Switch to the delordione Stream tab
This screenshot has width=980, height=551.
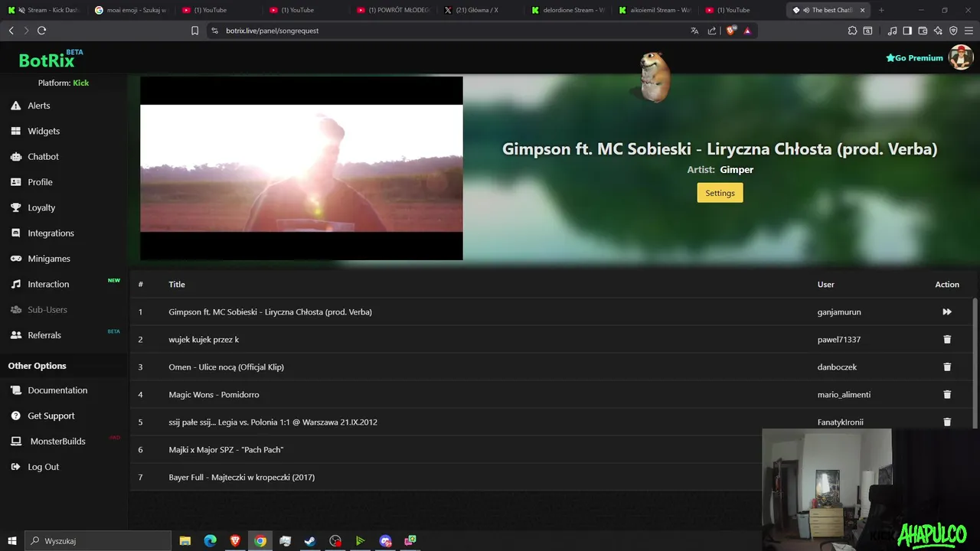pos(568,10)
